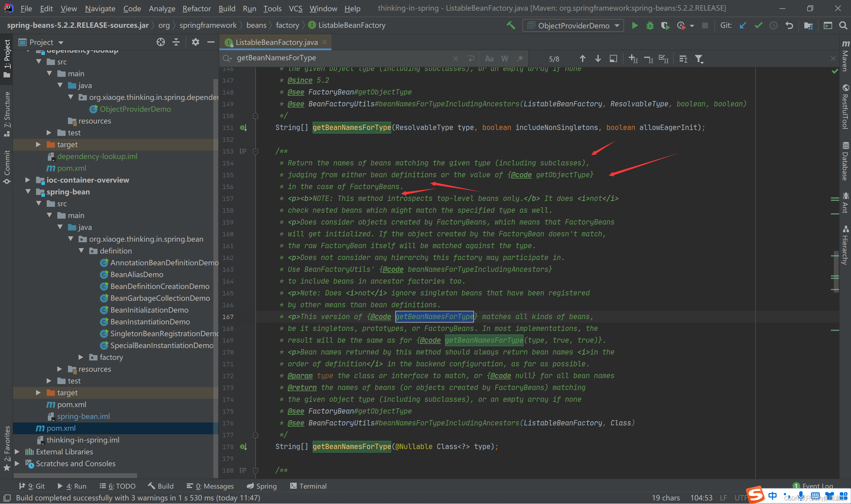
Task: Run ObjectProviderDemo with the green play icon
Action: pos(634,25)
